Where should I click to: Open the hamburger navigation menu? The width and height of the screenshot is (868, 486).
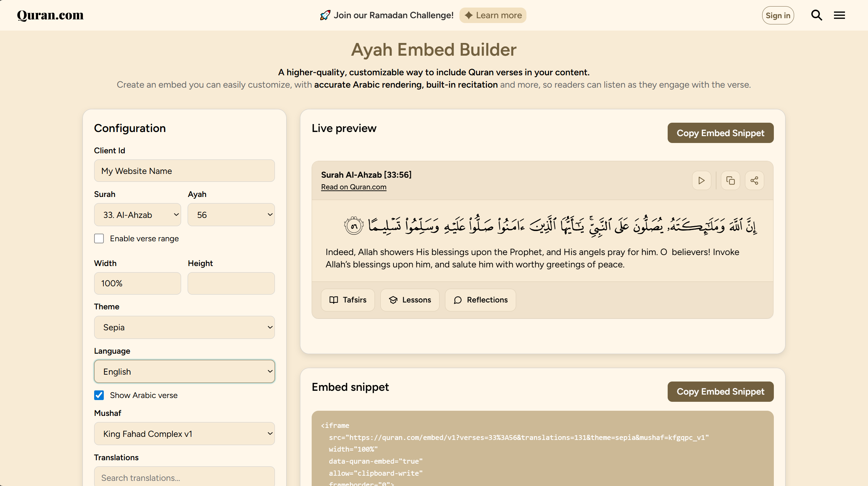tap(839, 15)
